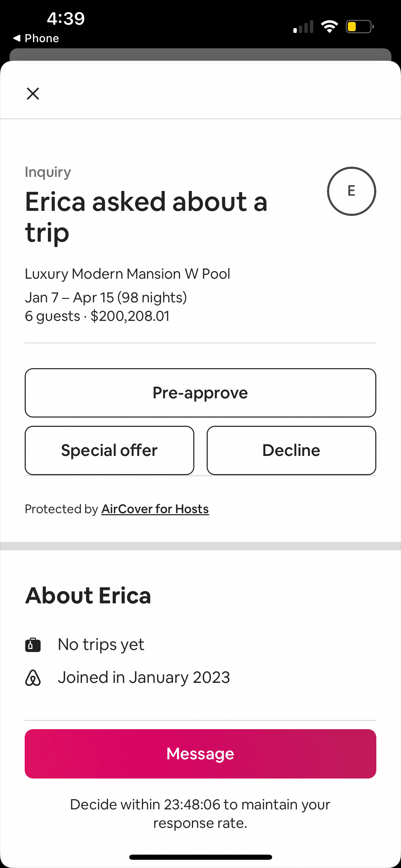Send a Special offer to Erica
401x868 pixels.
coord(109,450)
